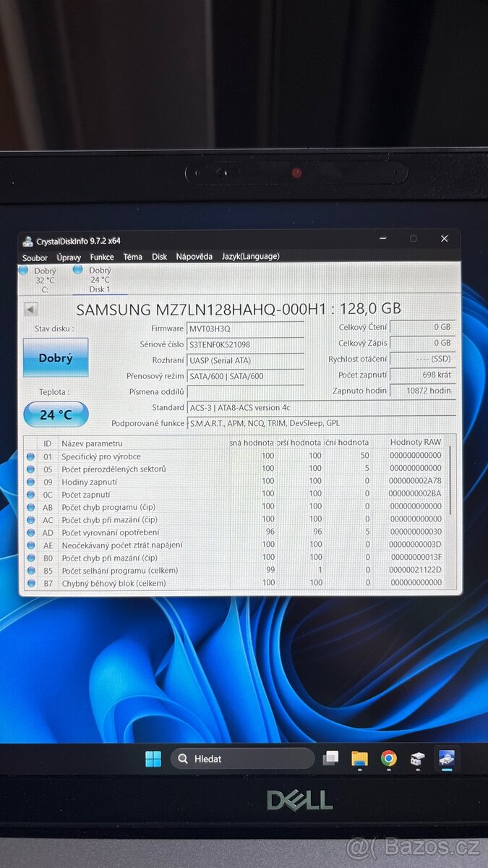
Task: Select the row Počet vyrovnání opotřebení
Action: (x=234, y=532)
